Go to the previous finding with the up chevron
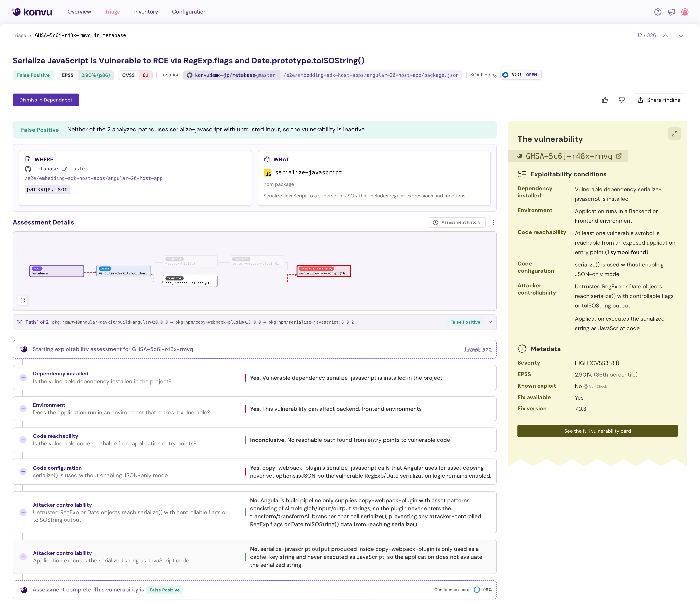The image size is (700, 604). [665, 35]
